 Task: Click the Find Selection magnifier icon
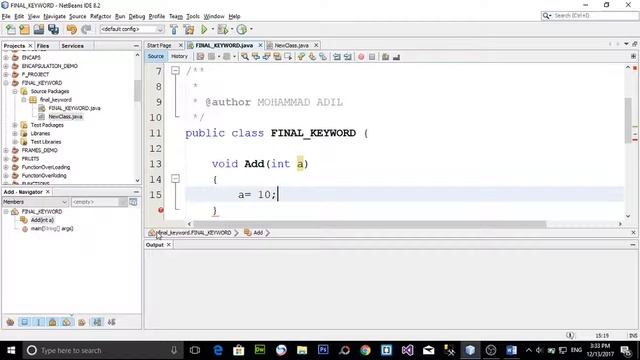click(245, 57)
